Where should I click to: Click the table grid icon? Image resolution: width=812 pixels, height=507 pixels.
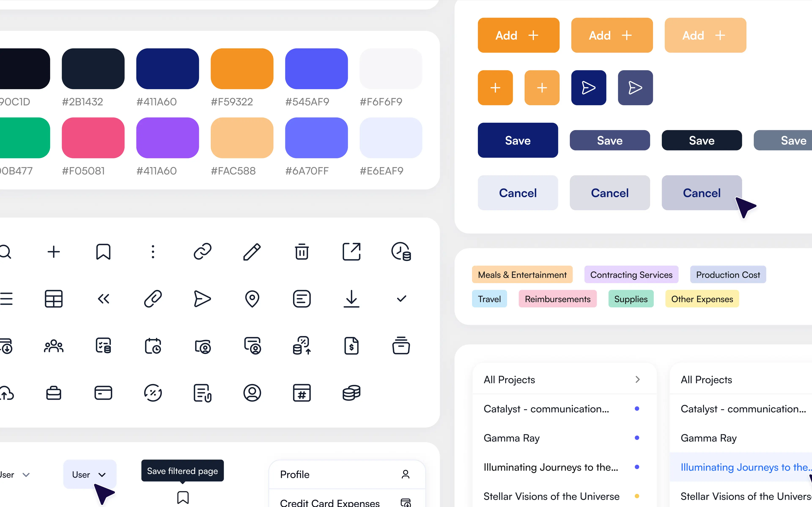(54, 298)
